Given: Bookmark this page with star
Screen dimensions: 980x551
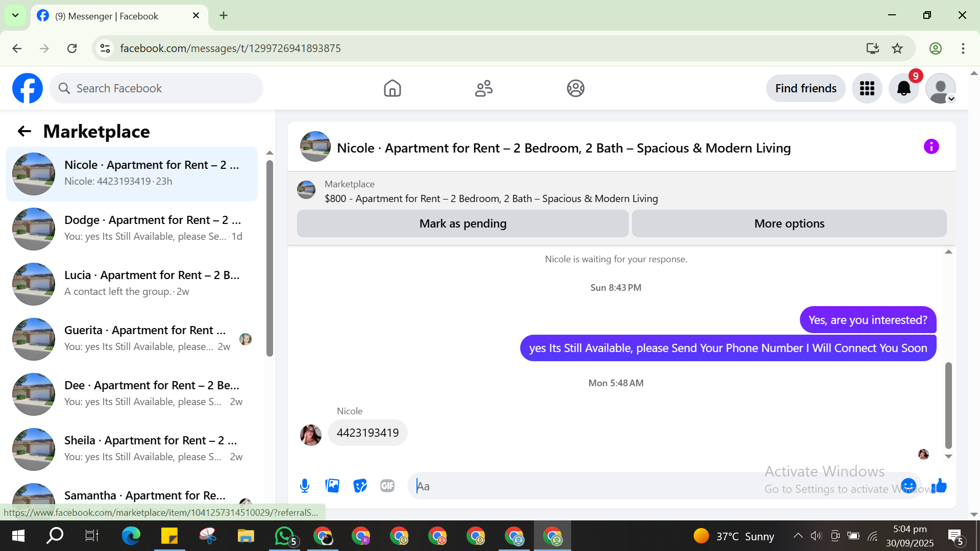Looking at the screenshot, I should tap(897, 48).
